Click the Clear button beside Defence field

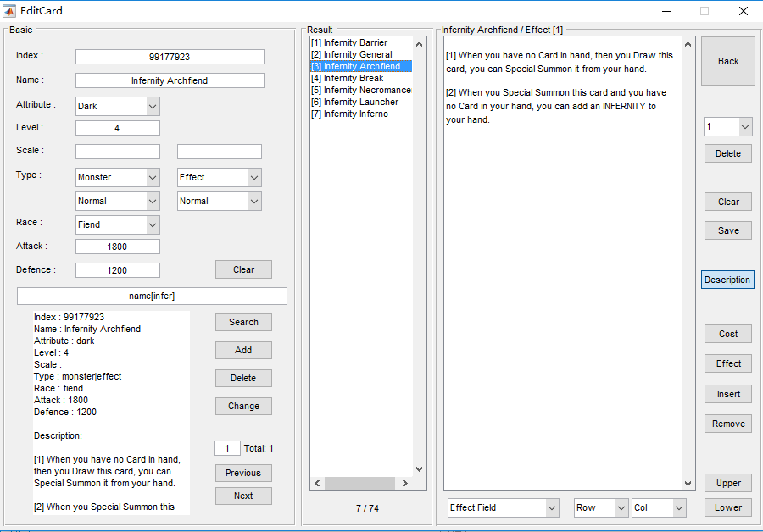tap(244, 269)
